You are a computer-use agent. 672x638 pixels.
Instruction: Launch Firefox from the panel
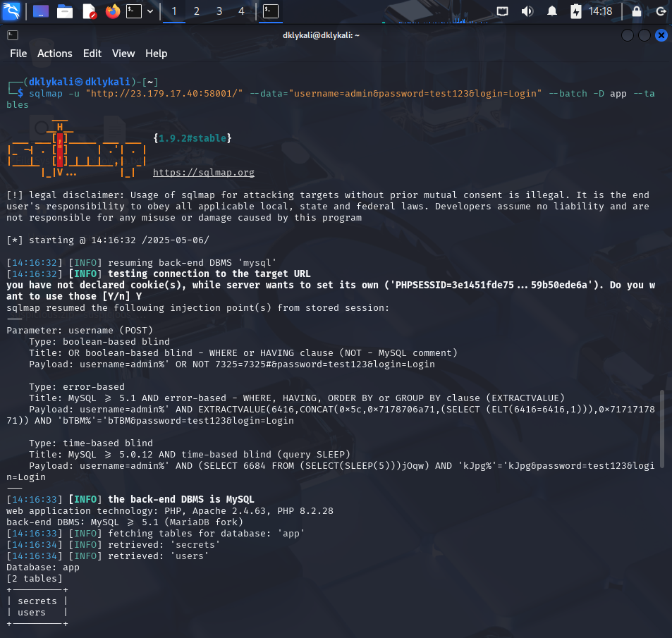pyautogui.click(x=113, y=11)
